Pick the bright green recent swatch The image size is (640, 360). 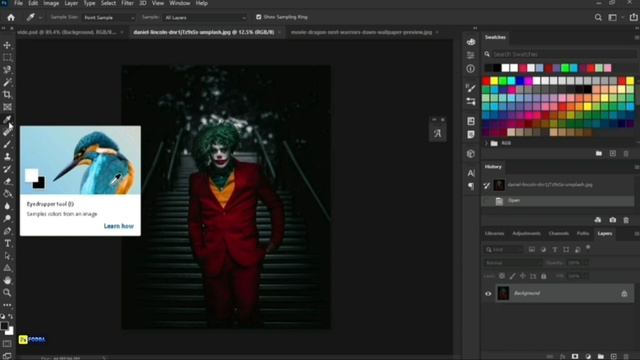[565, 68]
